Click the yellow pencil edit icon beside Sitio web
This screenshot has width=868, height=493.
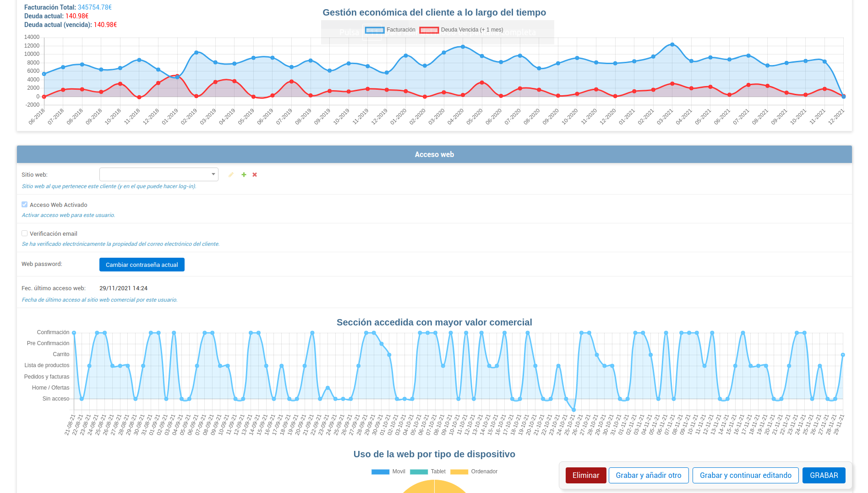coord(231,175)
